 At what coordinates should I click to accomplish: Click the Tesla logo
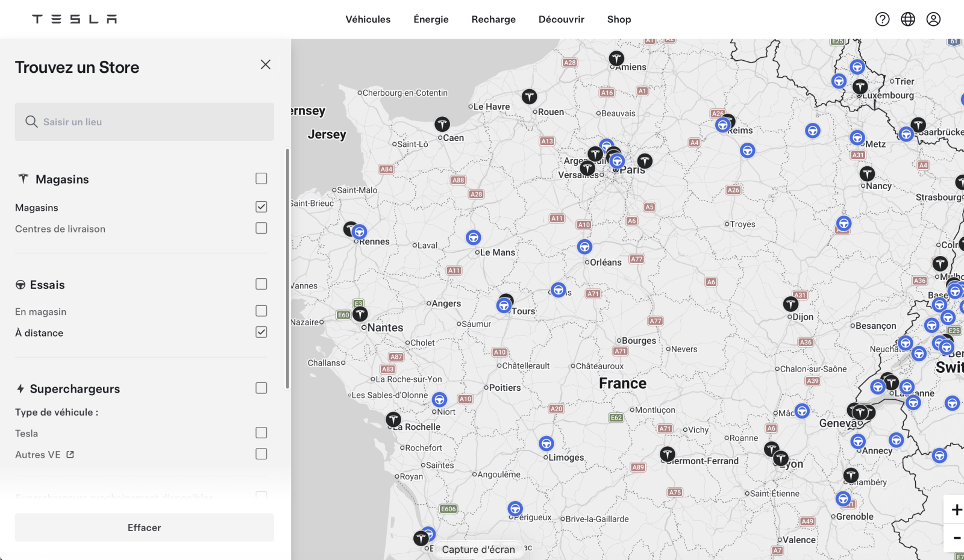click(x=75, y=19)
